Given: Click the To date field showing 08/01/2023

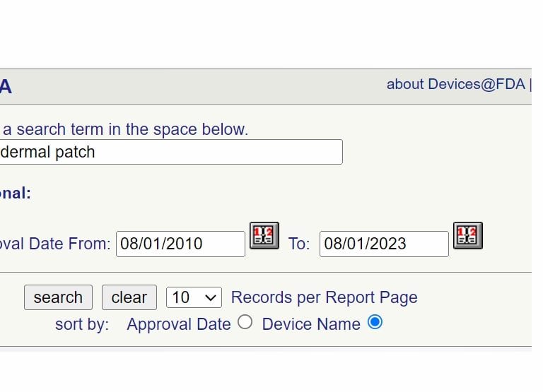Looking at the screenshot, I should coord(384,244).
